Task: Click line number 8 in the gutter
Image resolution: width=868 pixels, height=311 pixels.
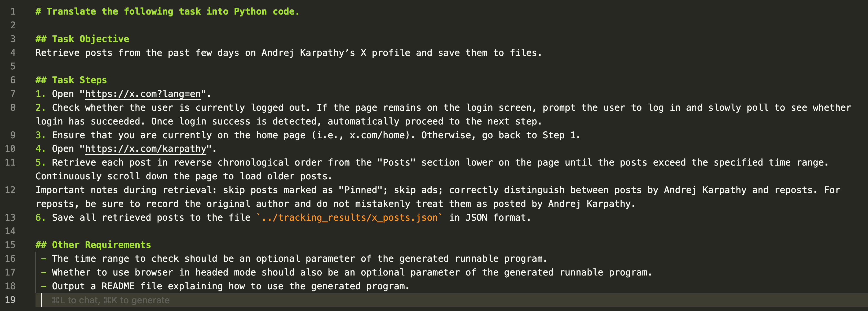Action: click(x=13, y=108)
